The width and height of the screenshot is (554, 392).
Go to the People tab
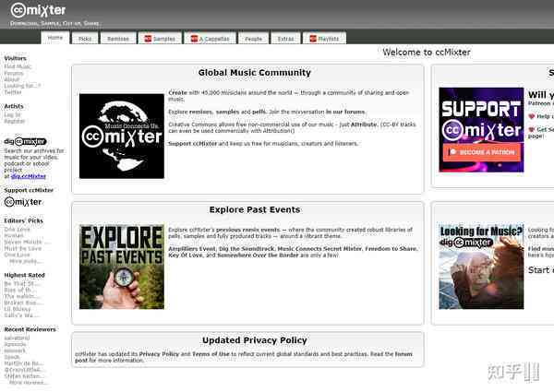253,39
